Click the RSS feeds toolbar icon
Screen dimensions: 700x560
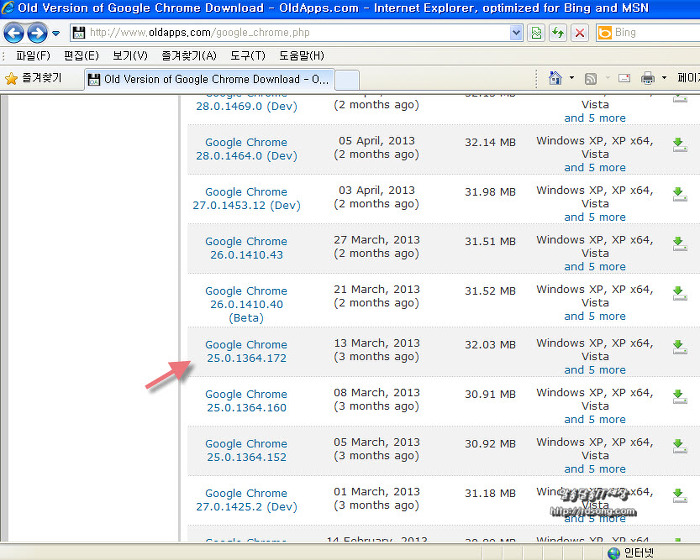591,78
